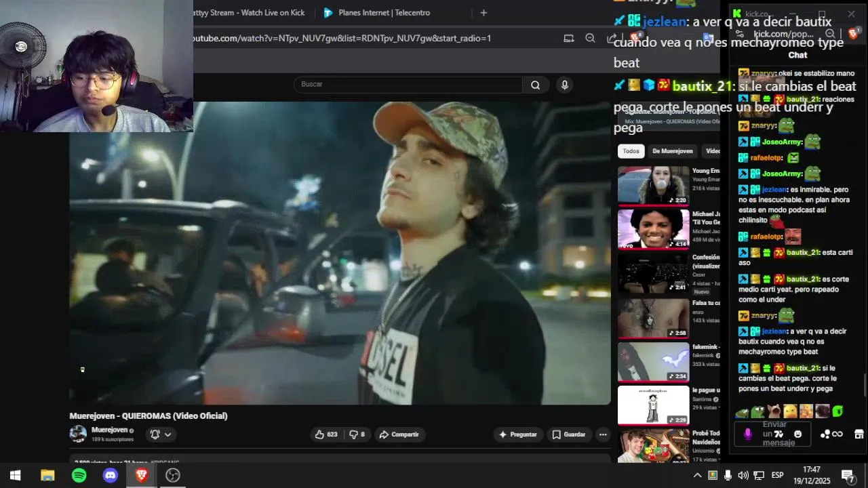Share the video with Compartir
Screen dimensions: 868x488
[399, 434]
